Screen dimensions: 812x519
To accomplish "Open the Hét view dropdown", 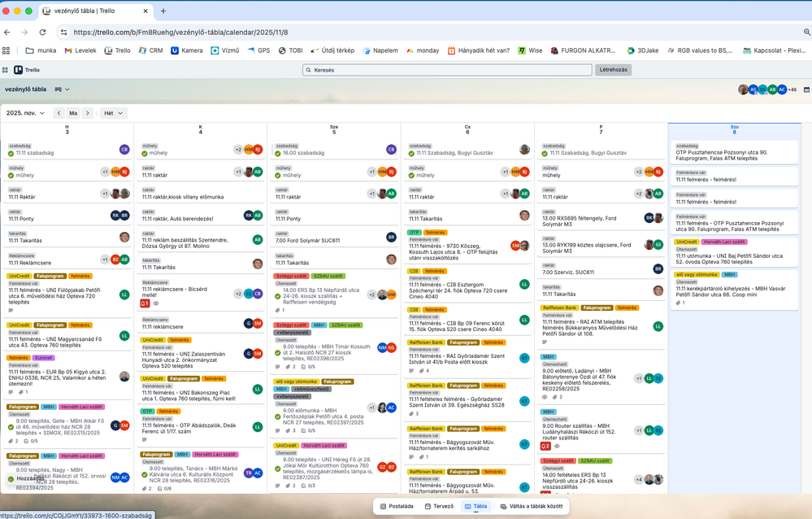I will (x=114, y=113).
